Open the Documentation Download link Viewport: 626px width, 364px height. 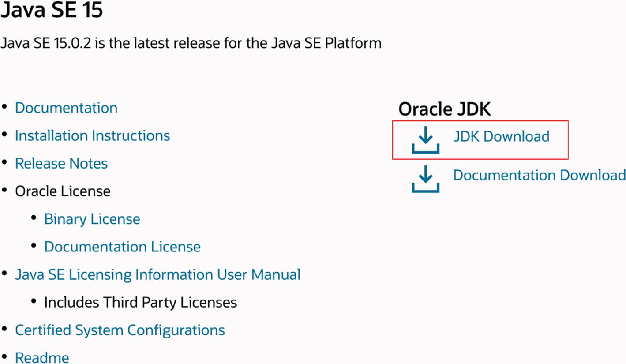coord(540,175)
